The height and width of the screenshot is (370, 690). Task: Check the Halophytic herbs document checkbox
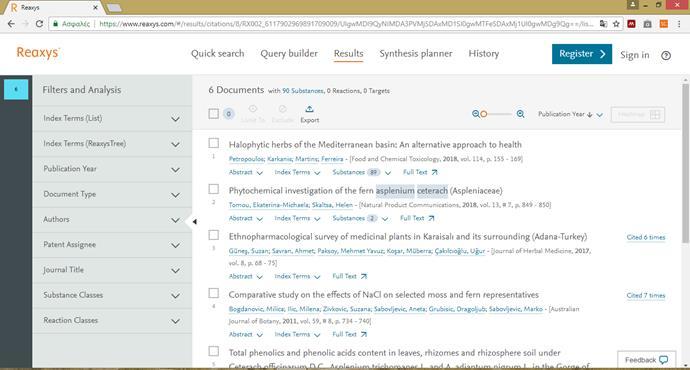click(x=213, y=143)
